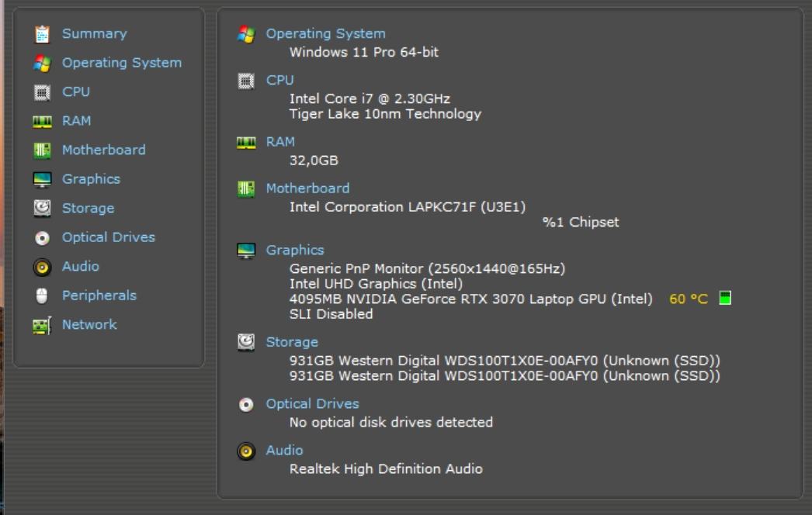812x515 pixels.
Task: Select Optical Drives in the sidebar
Action: (108, 237)
